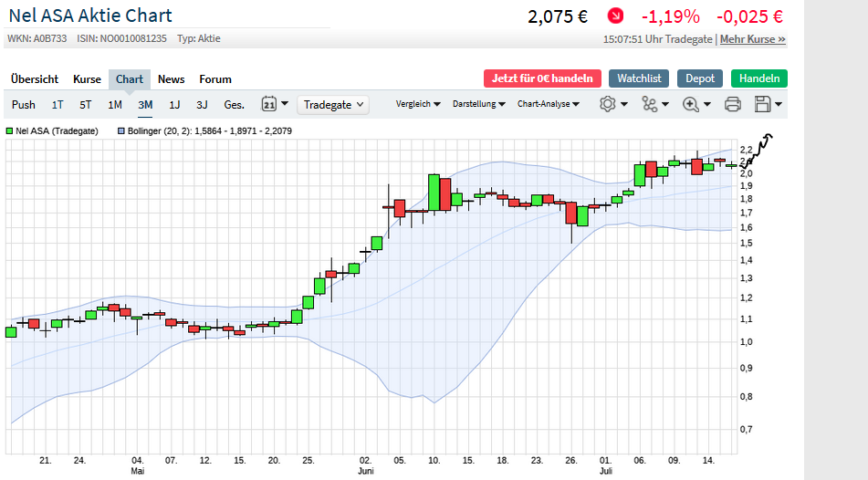This screenshot has height=480, width=868.
Task: Expand the Darstellung display dropdown
Action: (479, 104)
